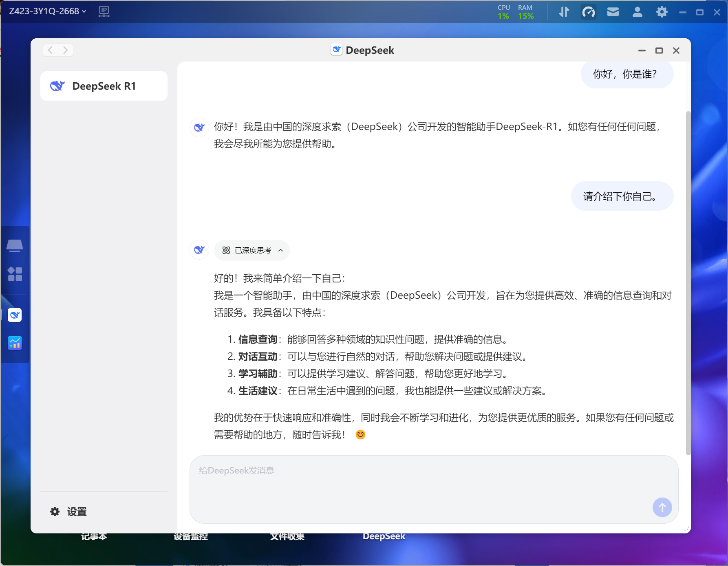Click the user message 请介绍下你自己。
Image resolution: width=728 pixels, height=566 pixels.
click(x=622, y=196)
